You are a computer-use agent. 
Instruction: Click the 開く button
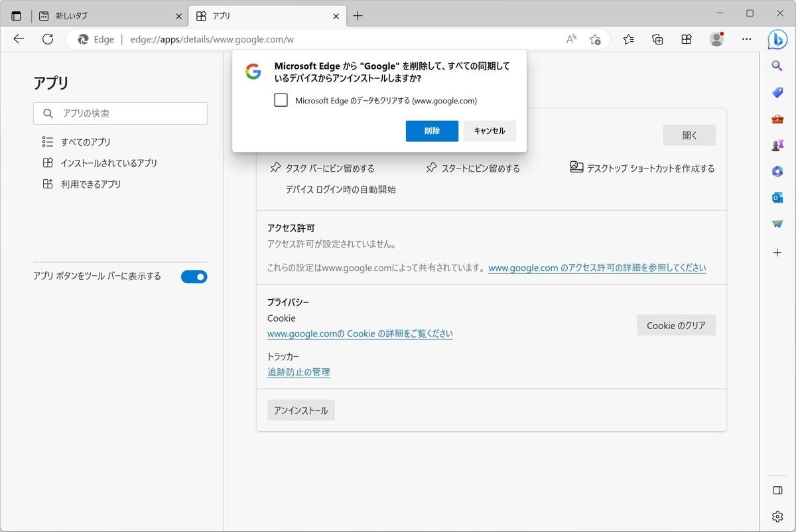[x=689, y=135]
